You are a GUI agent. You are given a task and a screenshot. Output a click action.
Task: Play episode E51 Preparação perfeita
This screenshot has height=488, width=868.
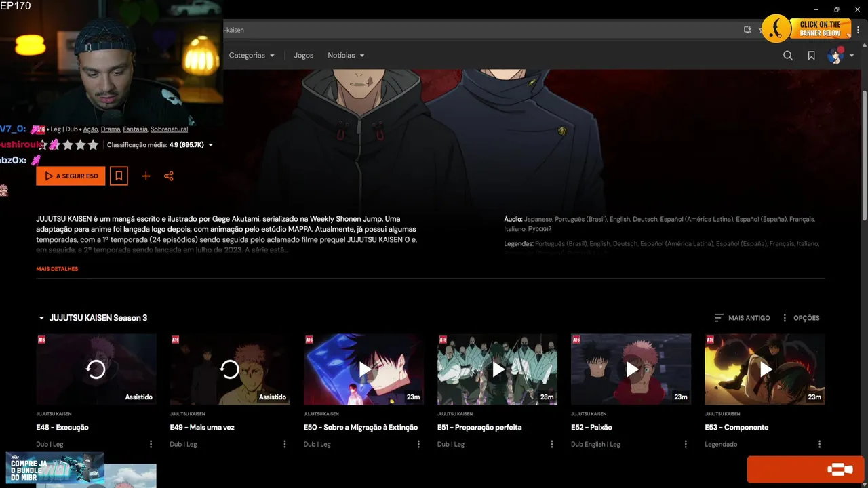pos(497,369)
